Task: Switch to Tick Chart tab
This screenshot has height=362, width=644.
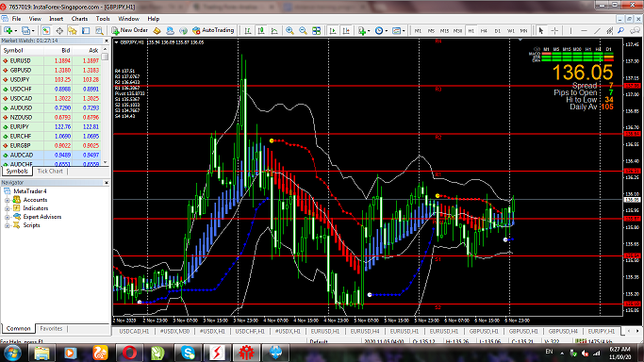Action: 50,172
